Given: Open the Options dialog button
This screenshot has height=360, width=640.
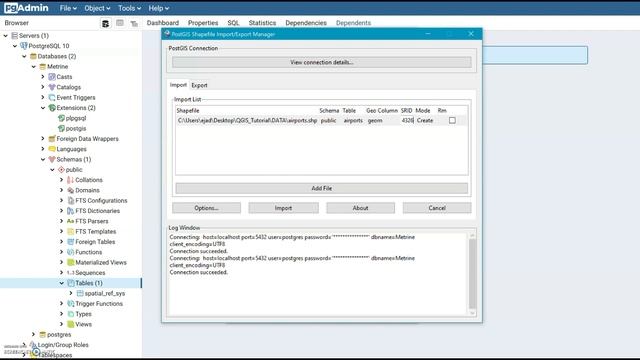Looking at the screenshot, I should [206, 208].
